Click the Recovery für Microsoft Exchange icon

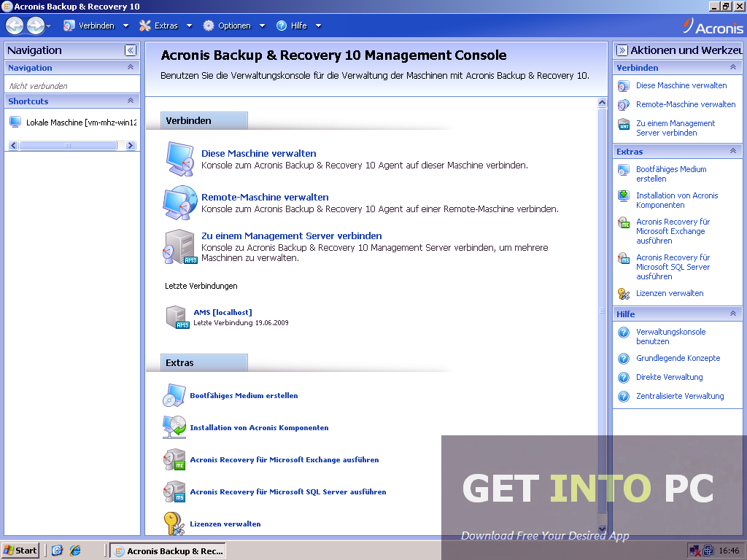pos(174,459)
